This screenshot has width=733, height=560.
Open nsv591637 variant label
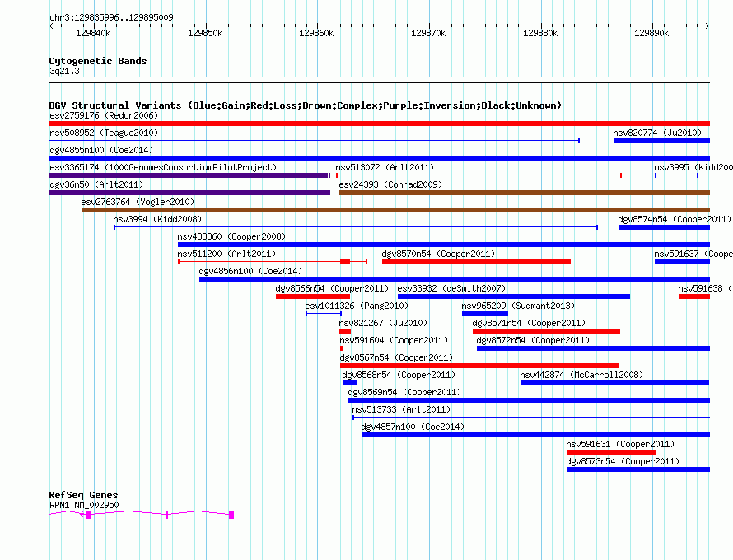693,254
